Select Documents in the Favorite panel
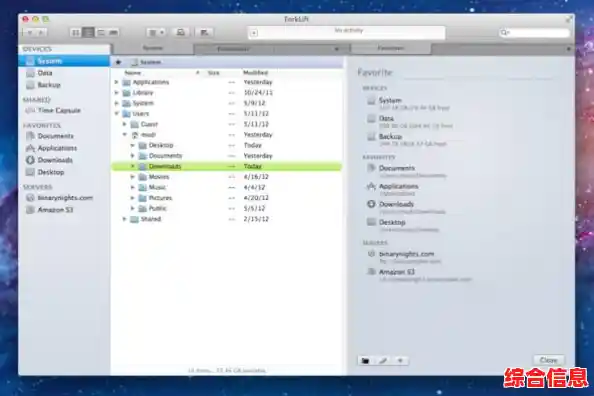 [x=407, y=171]
